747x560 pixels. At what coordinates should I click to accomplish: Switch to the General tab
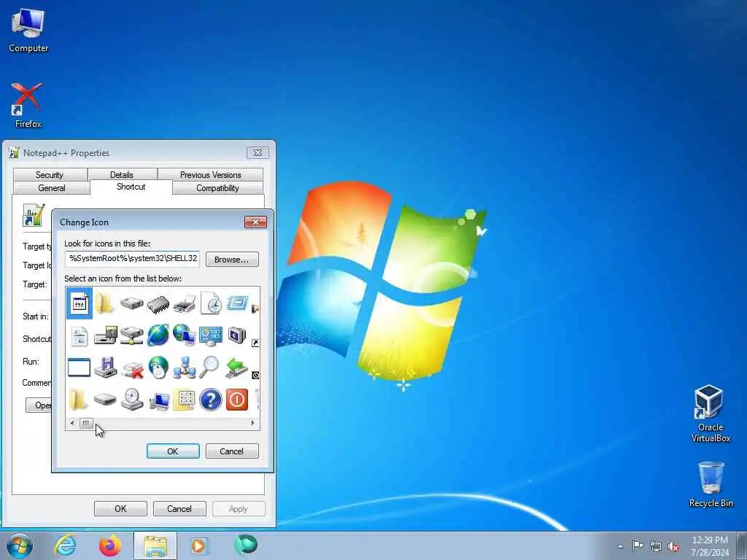(52, 188)
